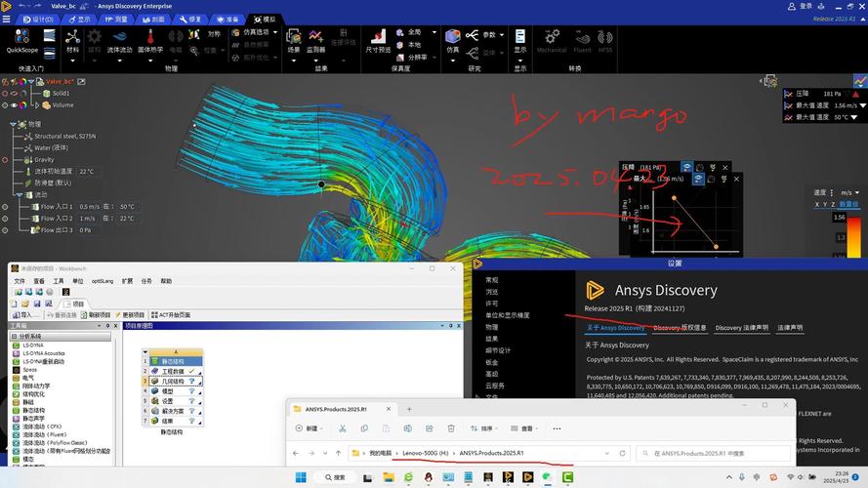This screenshot has height=488, width=868.
Task: Collapse the 物理 tree node
Action: [x=13, y=125]
